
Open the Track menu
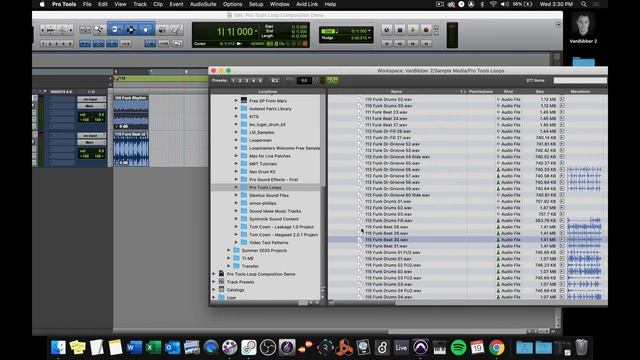140,4
